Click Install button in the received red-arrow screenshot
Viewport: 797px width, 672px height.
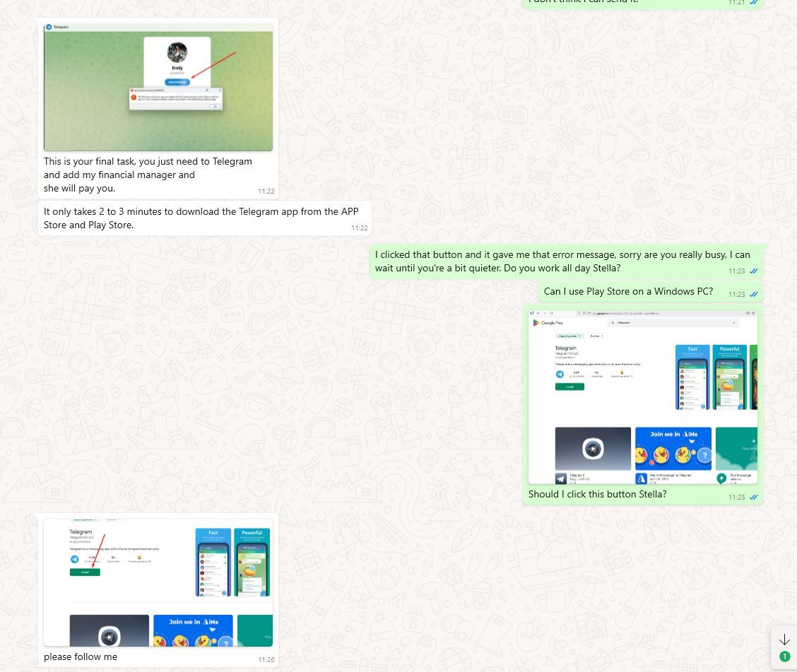[85, 572]
